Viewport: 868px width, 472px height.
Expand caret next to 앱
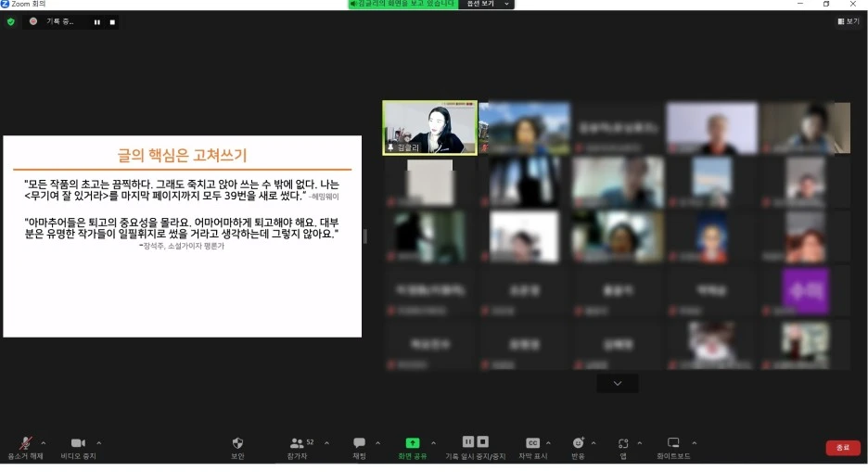point(640,443)
